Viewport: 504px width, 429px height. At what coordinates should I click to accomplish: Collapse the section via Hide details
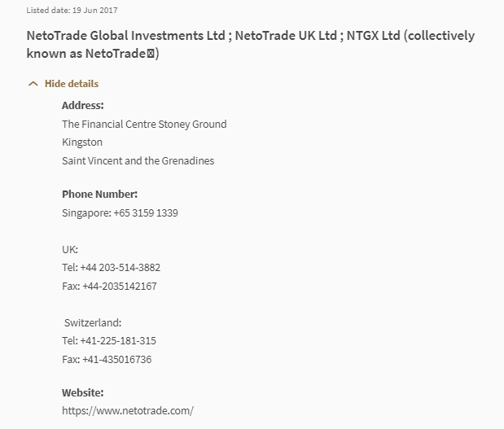click(72, 84)
